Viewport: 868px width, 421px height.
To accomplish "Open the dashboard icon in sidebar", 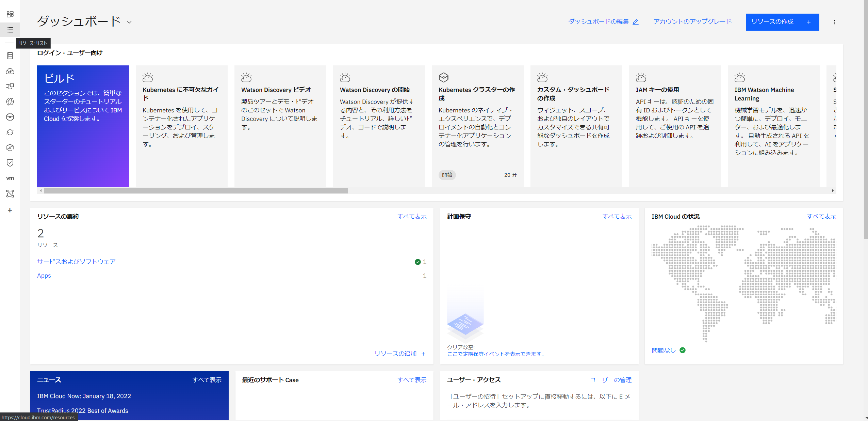I will (10, 14).
